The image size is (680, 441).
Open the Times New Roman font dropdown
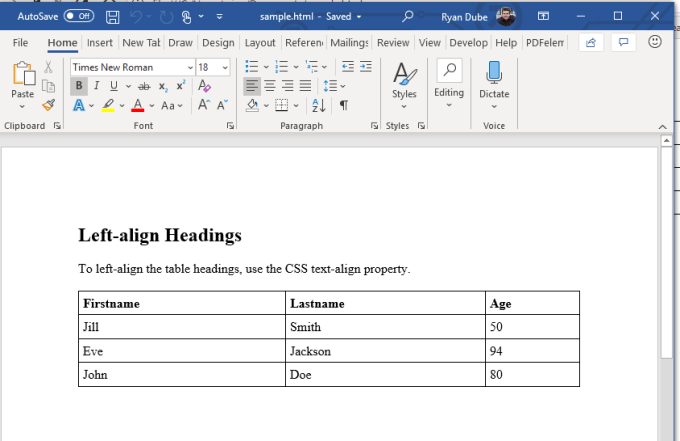pos(190,68)
